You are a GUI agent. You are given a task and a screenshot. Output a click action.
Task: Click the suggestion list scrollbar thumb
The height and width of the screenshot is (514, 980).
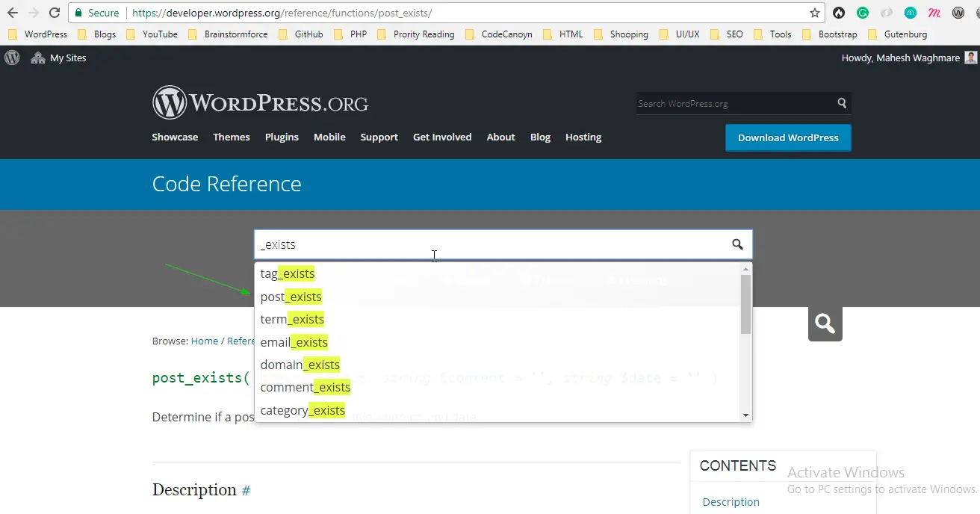745,304
